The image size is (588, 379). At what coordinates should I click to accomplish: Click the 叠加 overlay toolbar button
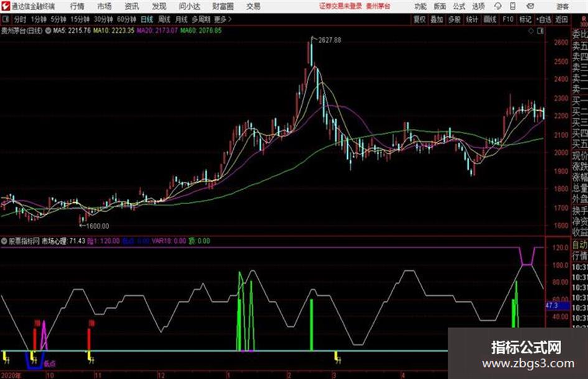click(437, 19)
